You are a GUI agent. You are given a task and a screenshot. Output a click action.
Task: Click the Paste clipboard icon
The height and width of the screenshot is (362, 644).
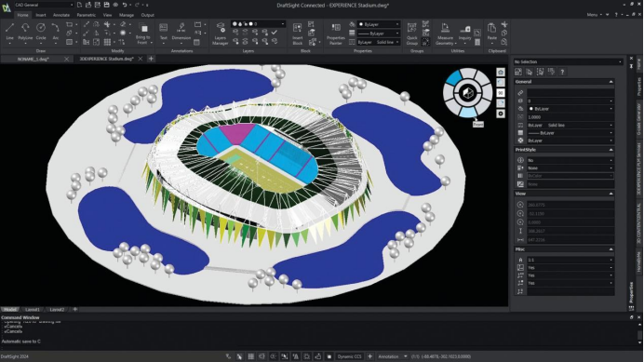pos(491,32)
